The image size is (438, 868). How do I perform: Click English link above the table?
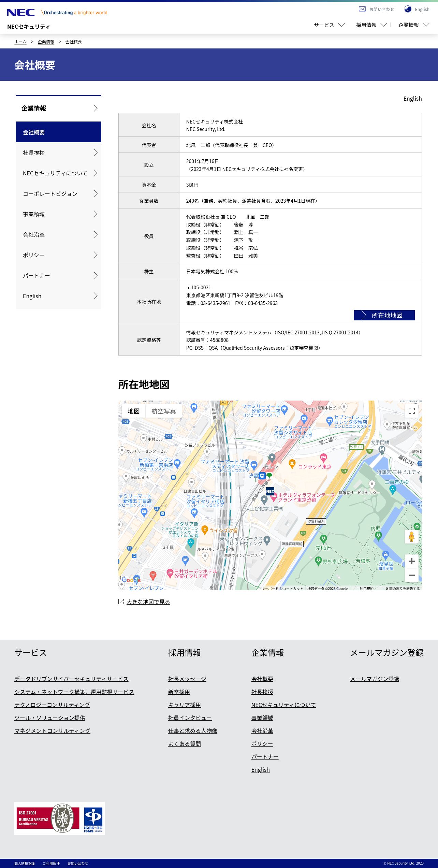click(413, 99)
